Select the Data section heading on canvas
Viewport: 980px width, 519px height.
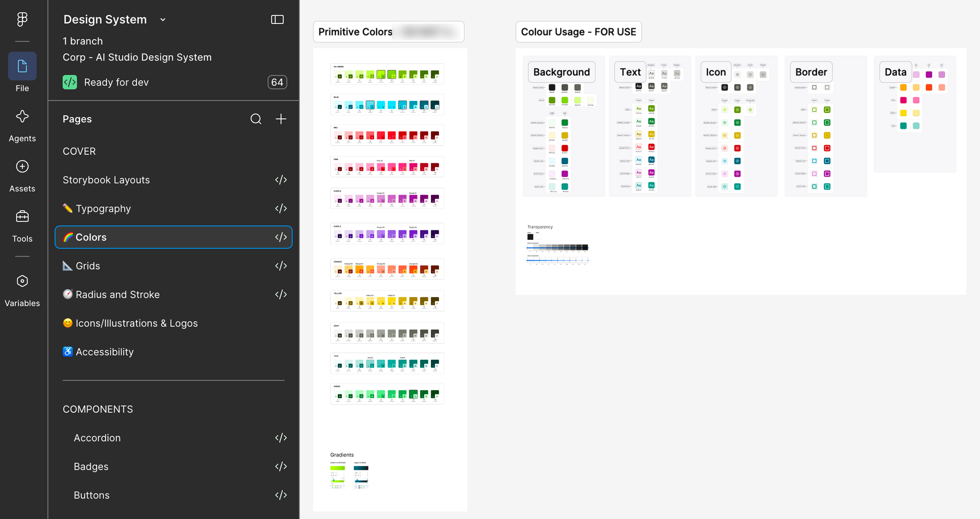(x=895, y=72)
